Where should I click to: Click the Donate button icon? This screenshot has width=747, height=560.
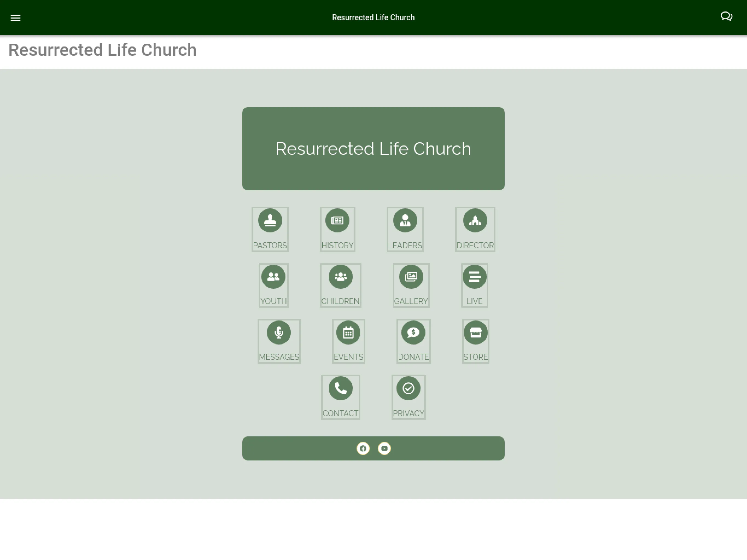413,332
